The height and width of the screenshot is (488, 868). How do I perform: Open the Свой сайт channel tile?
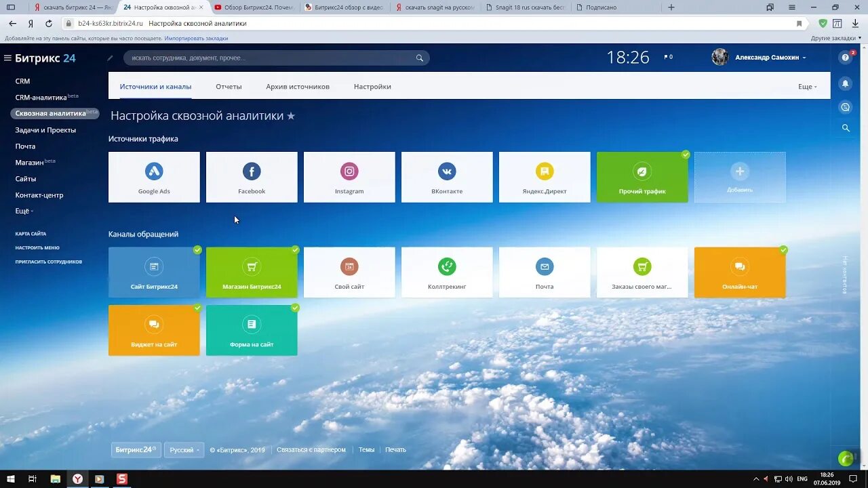click(x=349, y=272)
